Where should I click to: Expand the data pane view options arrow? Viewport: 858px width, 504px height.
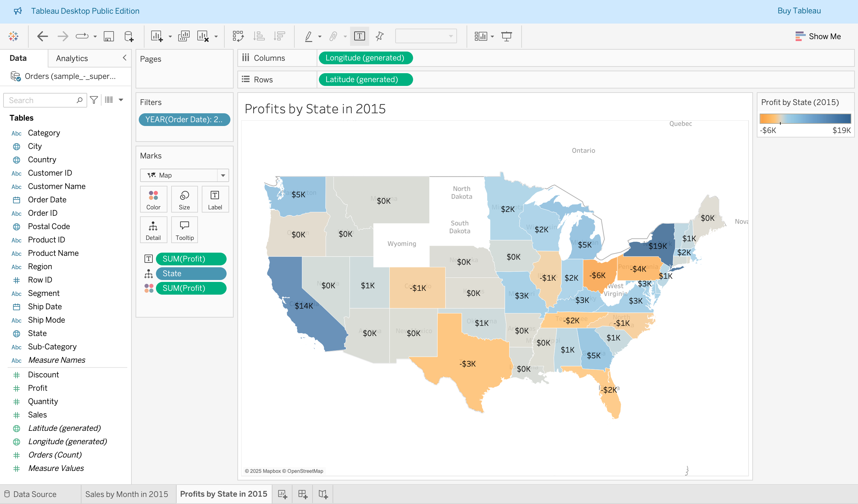click(x=121, y=100)
